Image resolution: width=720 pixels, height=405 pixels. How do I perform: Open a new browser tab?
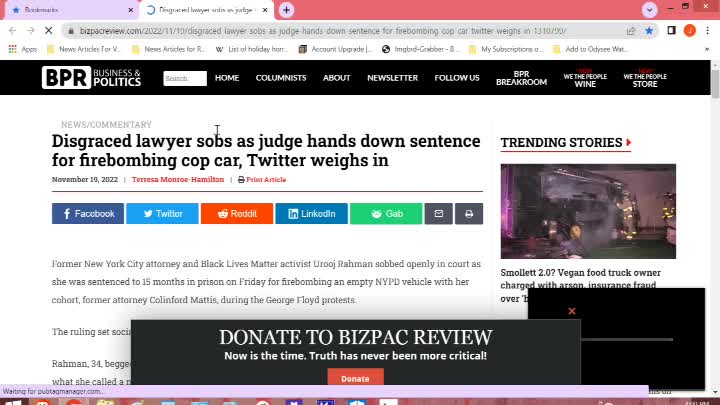[x=286, y=10]
